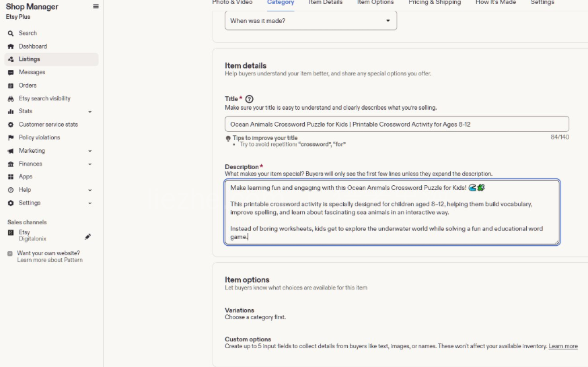Click the lightbulb tips icon under title

[x=227, y=139]
